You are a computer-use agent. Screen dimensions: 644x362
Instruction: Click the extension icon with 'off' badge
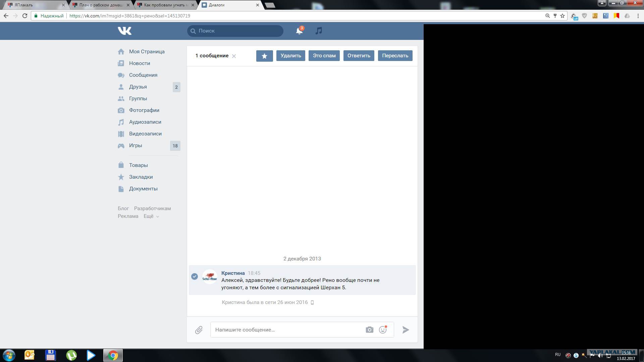(574, 16)
